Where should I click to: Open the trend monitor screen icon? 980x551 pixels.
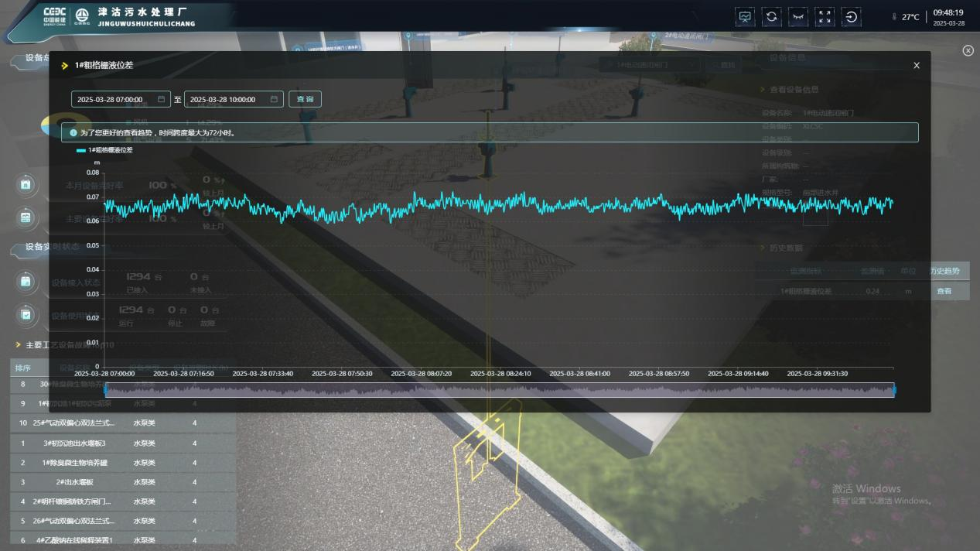(x=745, y=17)
